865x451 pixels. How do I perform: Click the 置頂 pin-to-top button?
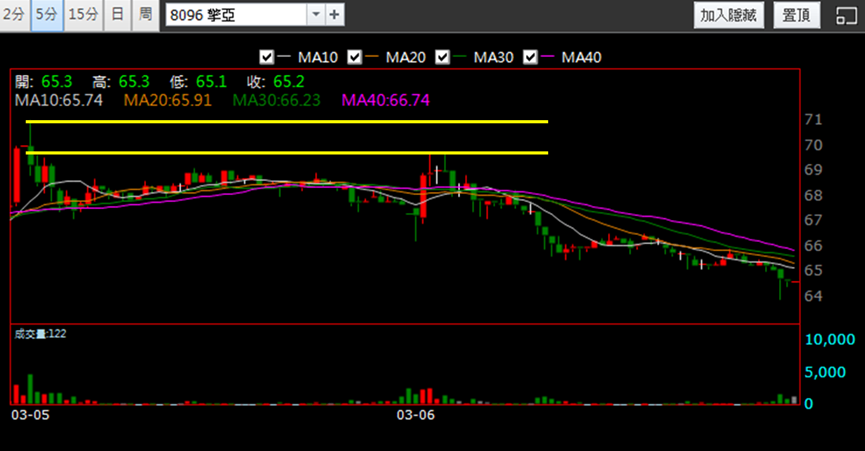click(x=796, y=15)
